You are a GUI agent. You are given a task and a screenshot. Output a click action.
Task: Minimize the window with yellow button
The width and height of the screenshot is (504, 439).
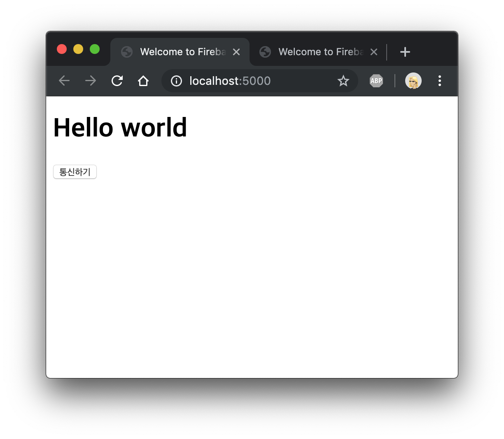[78, 49]
